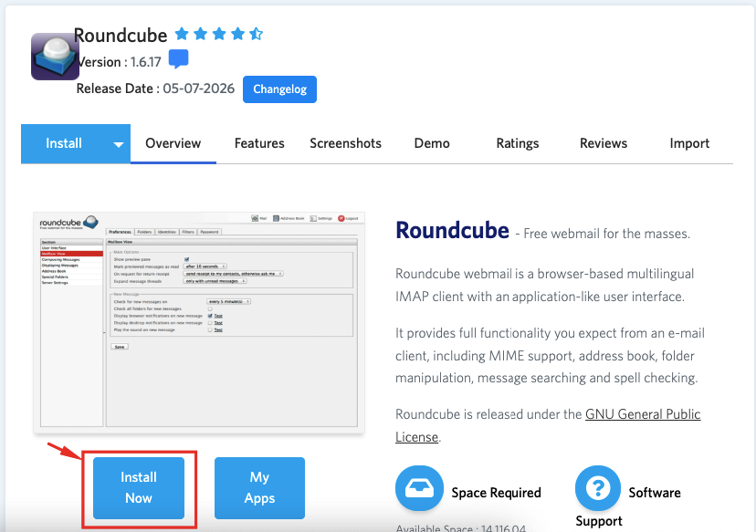Click the Install tab
Screen dimensions: 756x532
64,143
